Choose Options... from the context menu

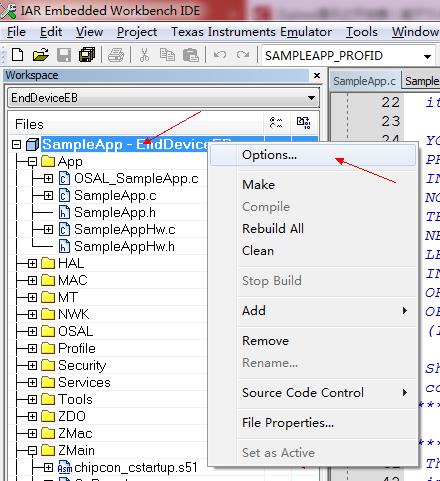[313, 155]
